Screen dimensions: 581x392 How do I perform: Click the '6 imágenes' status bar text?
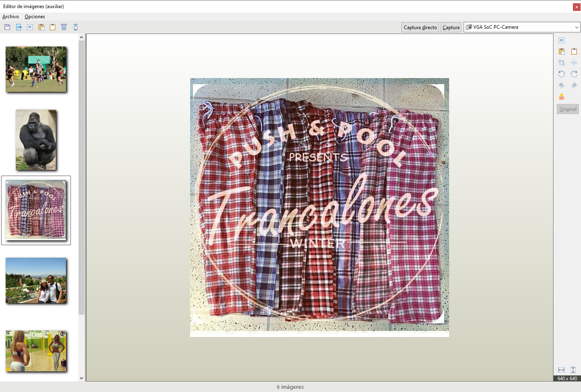coord(290,387)
